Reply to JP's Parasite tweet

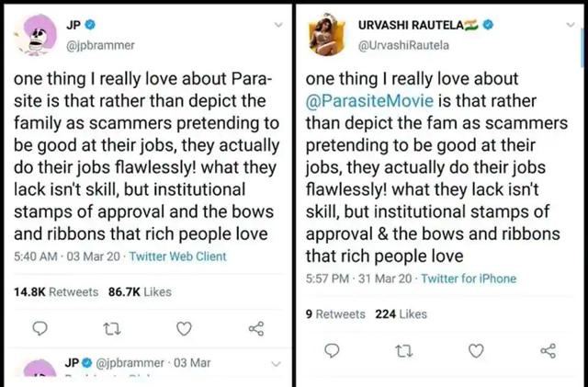click(x=40, y=329)
